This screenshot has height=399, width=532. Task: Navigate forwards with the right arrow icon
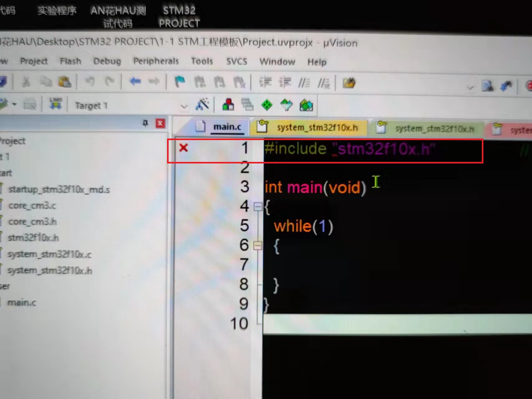click(154, 82)
